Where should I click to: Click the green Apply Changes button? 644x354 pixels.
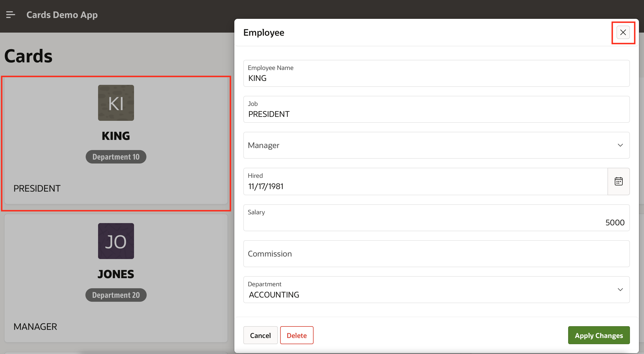[598, 335]
